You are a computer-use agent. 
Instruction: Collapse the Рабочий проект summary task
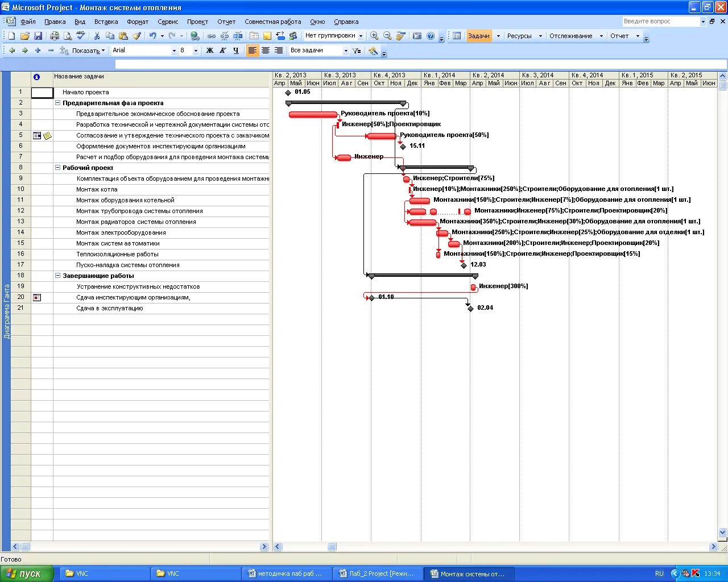click(x=57, y=168)
